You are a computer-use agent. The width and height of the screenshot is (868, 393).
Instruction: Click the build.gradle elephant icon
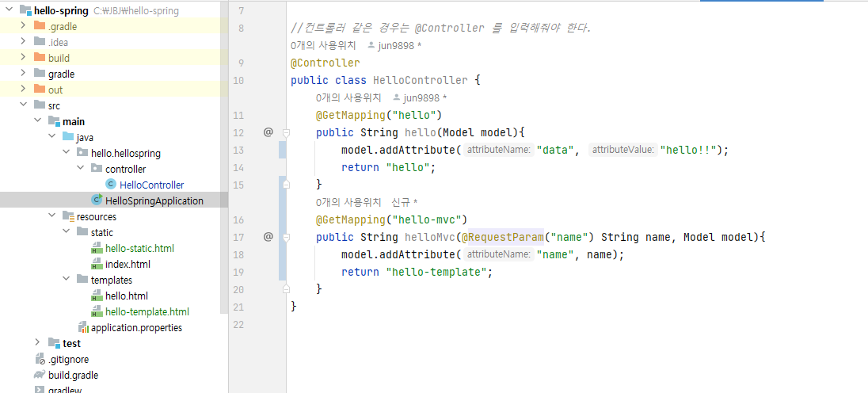[40, 375]
